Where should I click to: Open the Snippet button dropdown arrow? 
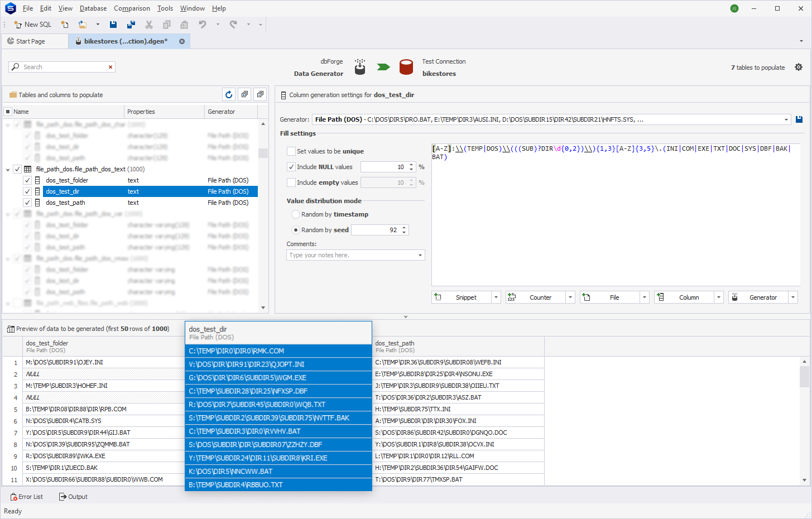[x=496, y=297]
